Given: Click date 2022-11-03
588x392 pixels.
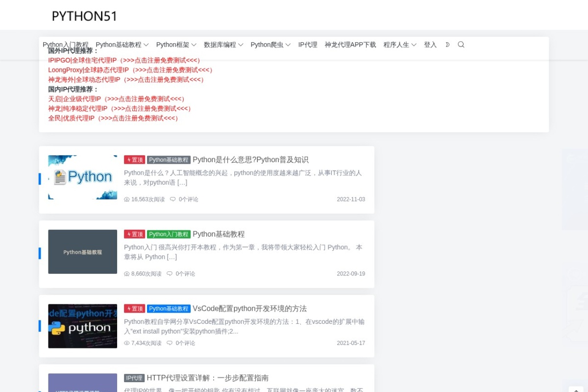Looking at the screenshot, I should tap(351, 199).
